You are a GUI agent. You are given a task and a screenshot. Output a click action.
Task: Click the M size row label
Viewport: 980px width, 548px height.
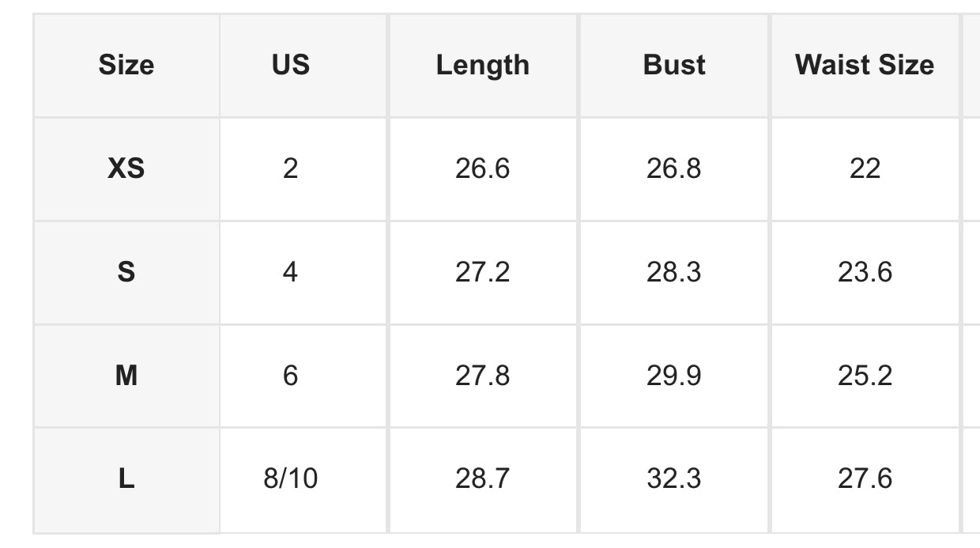click(126, 376)
